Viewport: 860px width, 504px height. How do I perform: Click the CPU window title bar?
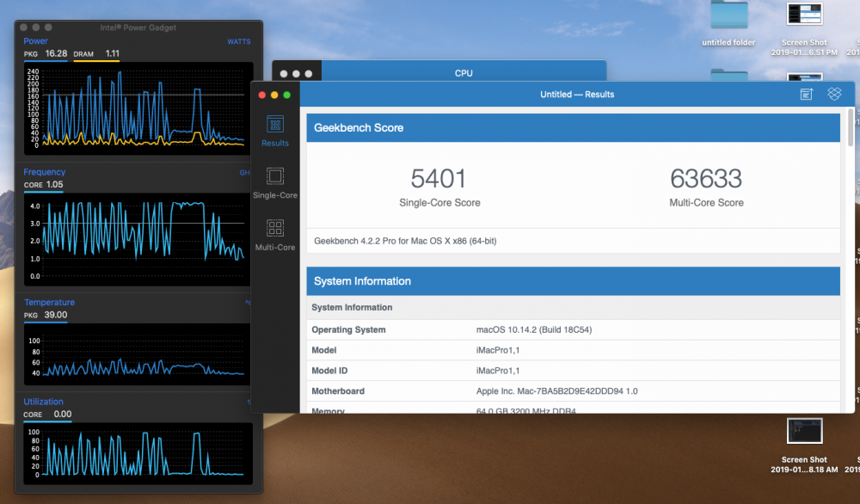(x=464, y=73)
